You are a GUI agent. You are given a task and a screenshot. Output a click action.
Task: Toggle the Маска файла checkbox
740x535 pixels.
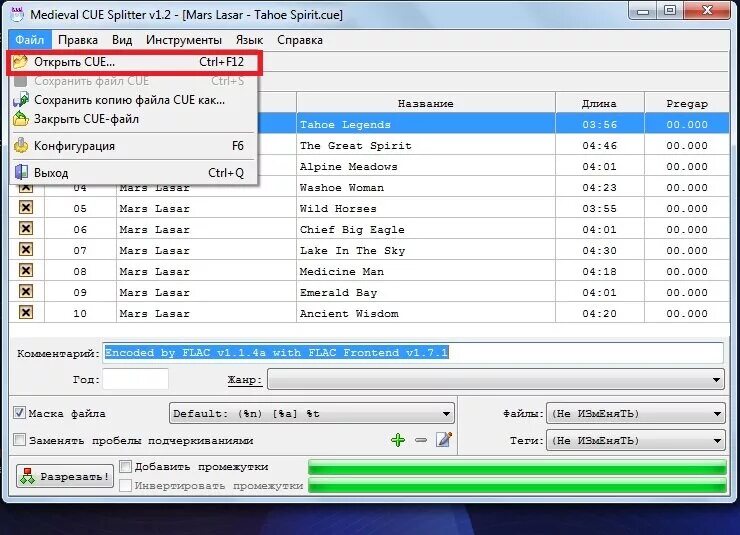(x=19, y=413)
